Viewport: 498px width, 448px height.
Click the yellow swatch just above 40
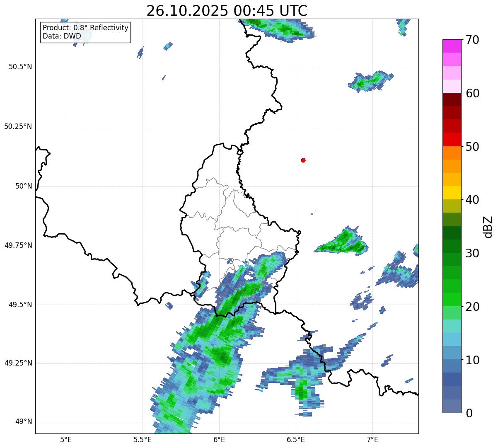coord(452,193)
